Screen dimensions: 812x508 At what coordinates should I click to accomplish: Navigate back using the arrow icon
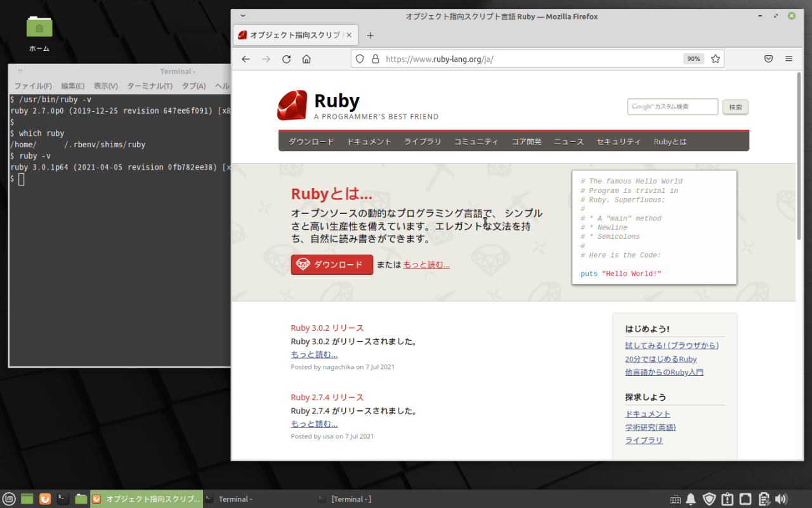pos(246,58)
